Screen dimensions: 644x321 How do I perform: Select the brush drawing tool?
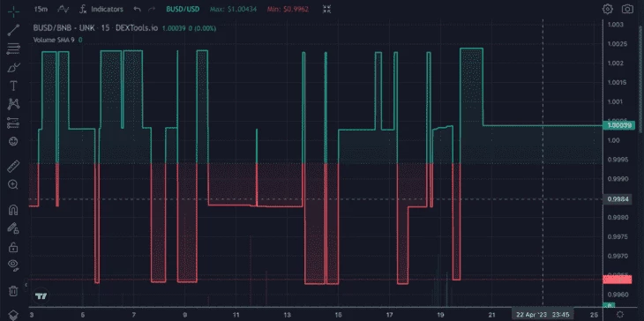tap(13, 67)
